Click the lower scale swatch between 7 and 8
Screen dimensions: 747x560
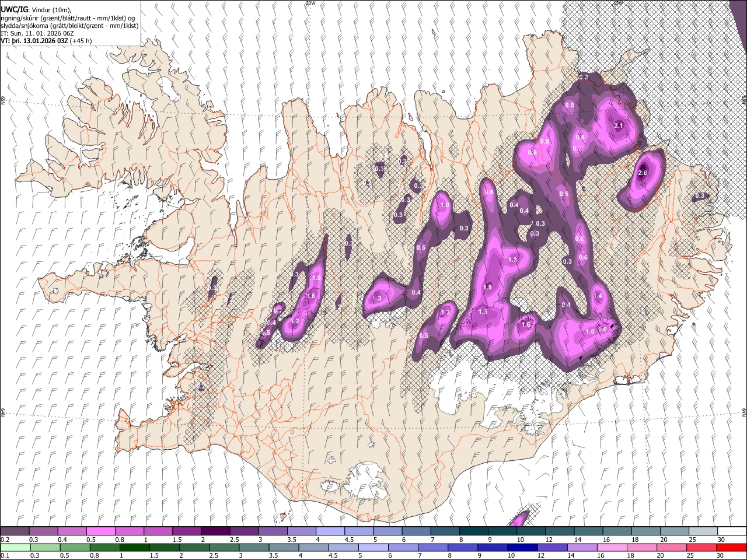pyautogui.click(x=434, y=547)
